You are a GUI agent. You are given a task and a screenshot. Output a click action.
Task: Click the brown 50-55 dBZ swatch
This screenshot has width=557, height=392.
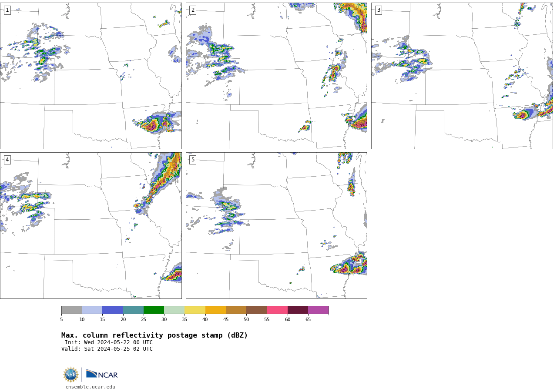(257, 310)
